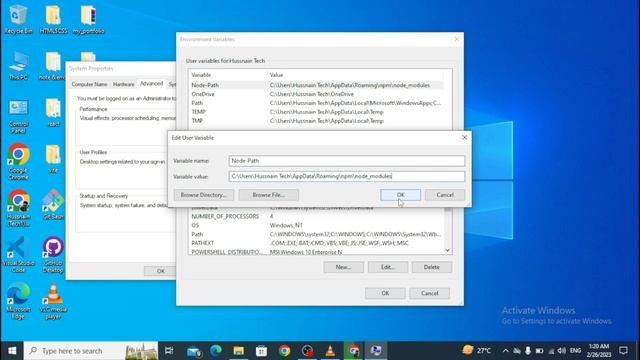Click OK in System Properties window
The image size is (640, 360).
click(x=160, y=271)
